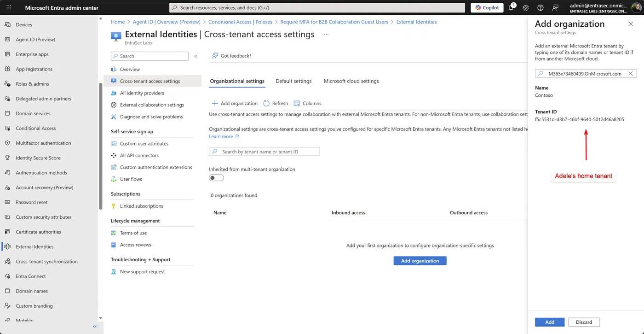Click the Got feedback? option
This screenshot has height=334, width=644.
coord(231,56)
